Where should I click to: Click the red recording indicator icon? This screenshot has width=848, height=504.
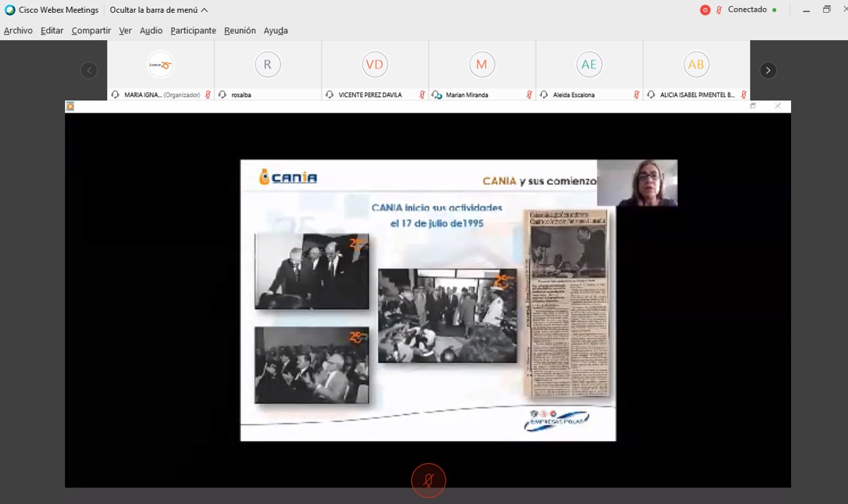(705, 10)
